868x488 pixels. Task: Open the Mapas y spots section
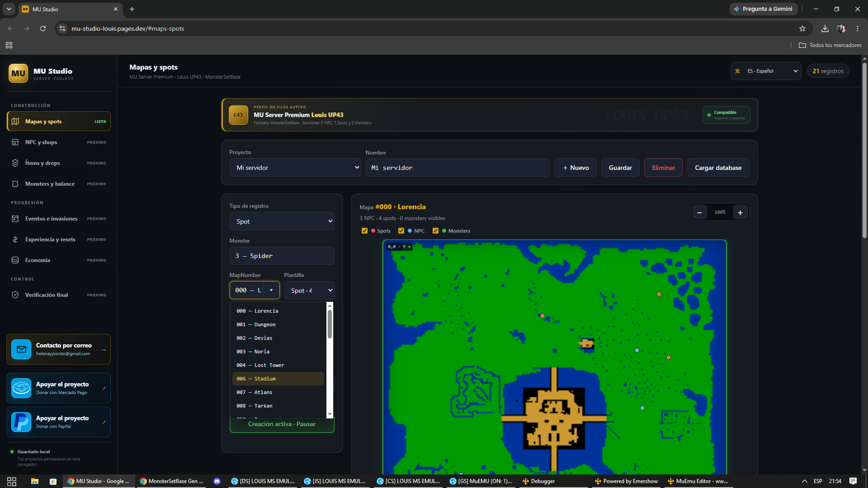59,122
